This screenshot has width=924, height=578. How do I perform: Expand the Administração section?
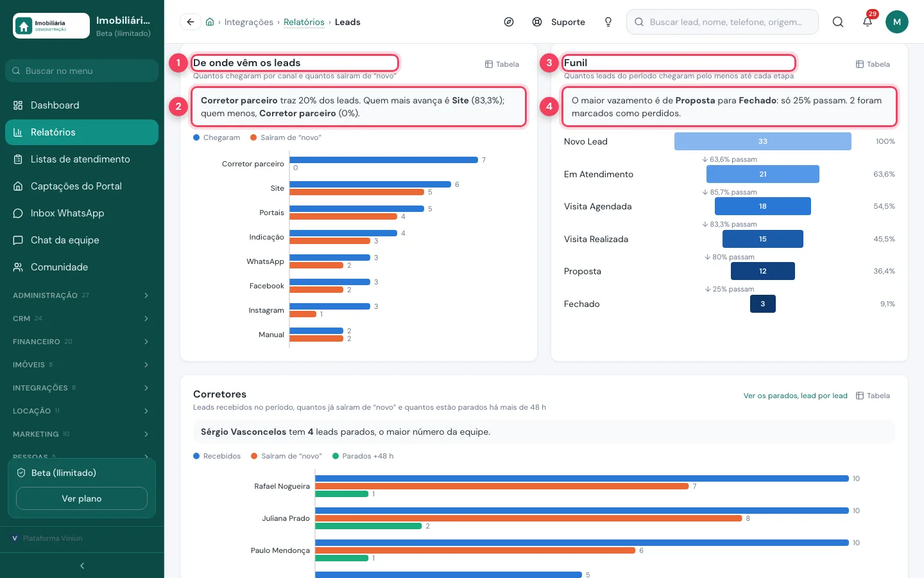81,295
